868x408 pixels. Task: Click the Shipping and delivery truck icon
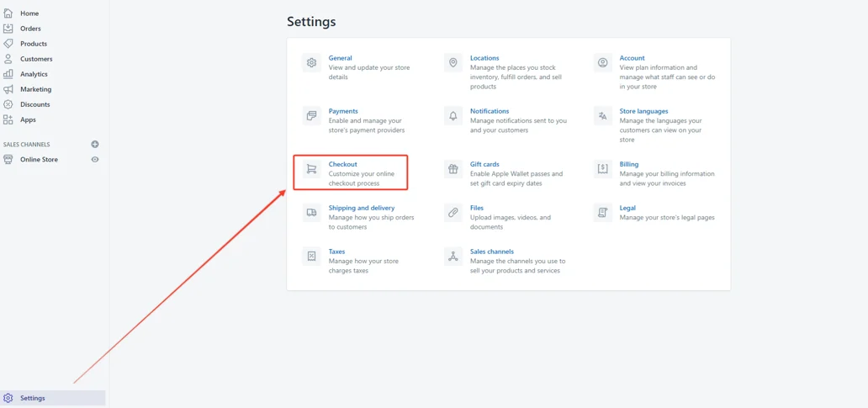[x=312, y=213]
